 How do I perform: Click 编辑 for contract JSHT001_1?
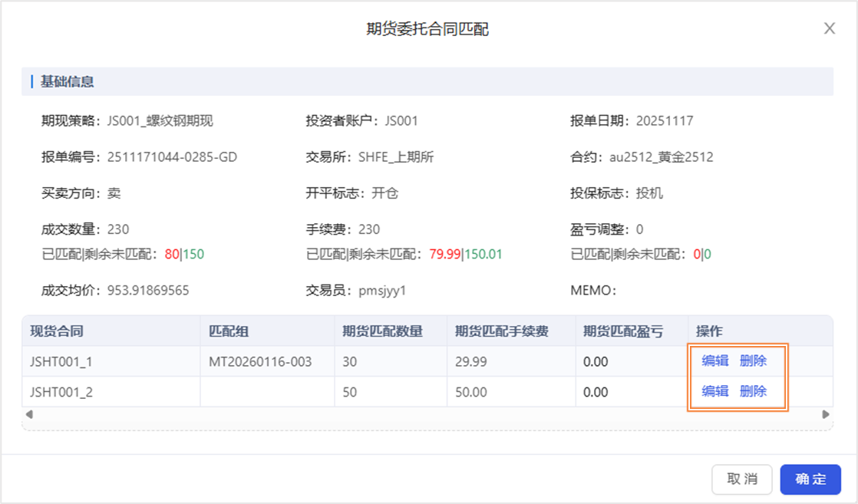click(714, 361)
